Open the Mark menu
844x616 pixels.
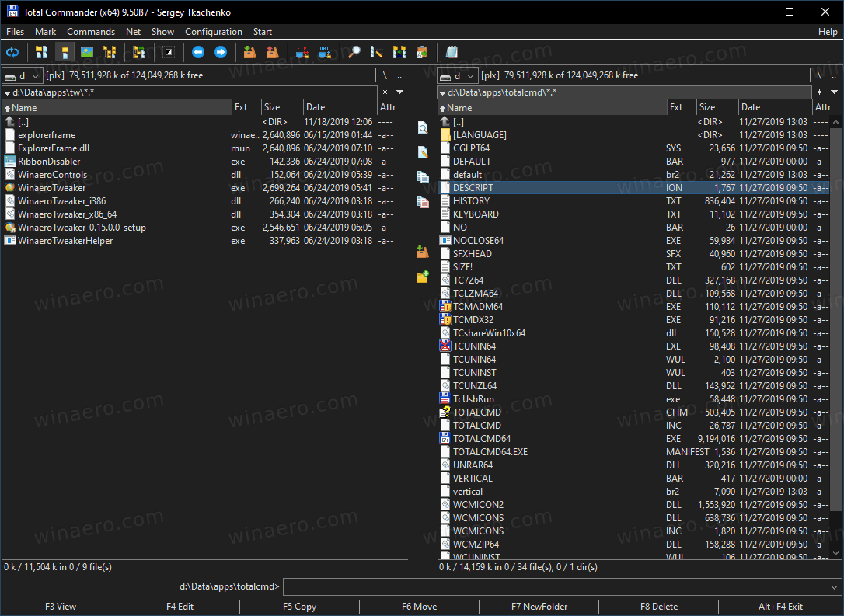[x=45, y=32]
